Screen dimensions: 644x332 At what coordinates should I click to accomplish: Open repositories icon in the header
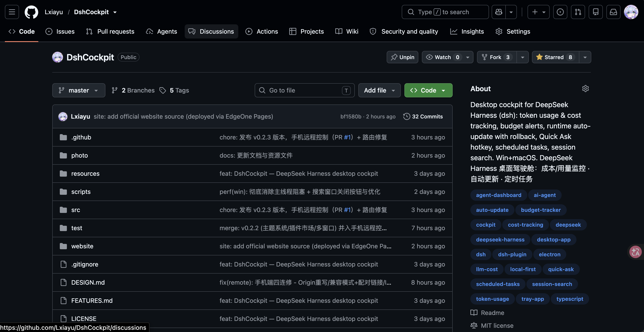[596, 12]
